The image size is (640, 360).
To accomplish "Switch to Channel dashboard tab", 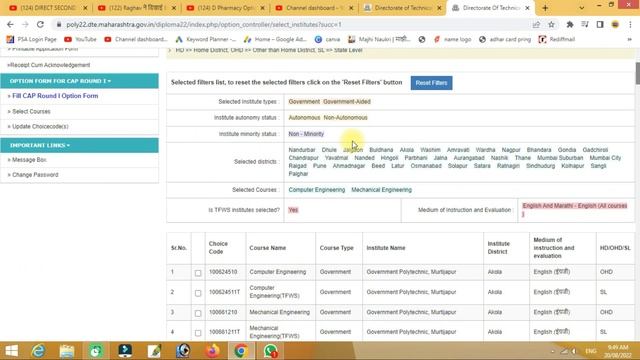I will (314, 8).
